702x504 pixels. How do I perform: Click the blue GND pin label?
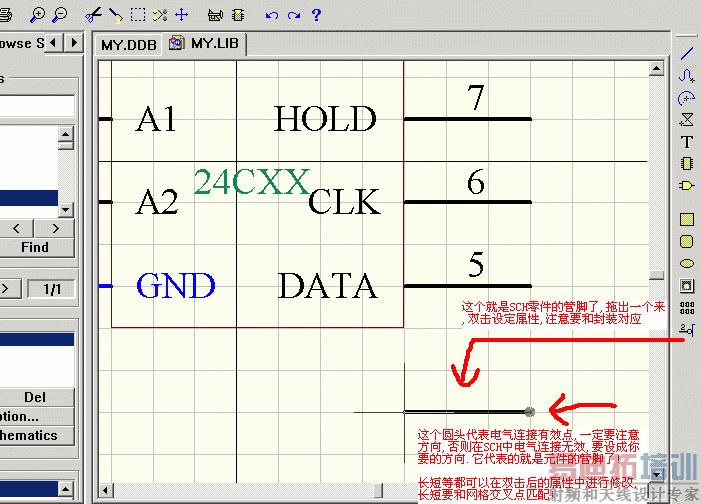pos(176,286)
